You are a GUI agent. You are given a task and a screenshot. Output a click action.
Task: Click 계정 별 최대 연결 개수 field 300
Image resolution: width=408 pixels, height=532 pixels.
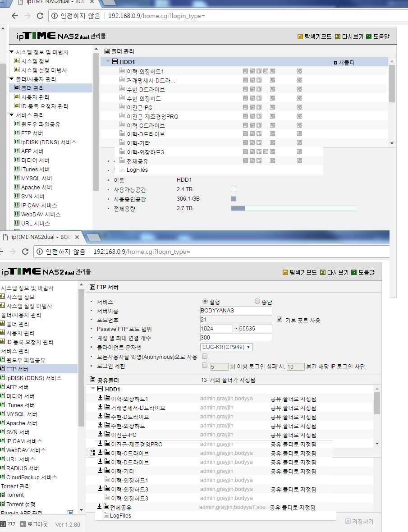[x=236, y=338]
